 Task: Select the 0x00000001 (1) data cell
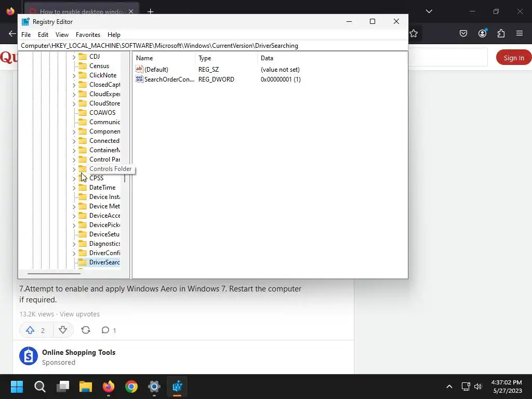point(281,79)
